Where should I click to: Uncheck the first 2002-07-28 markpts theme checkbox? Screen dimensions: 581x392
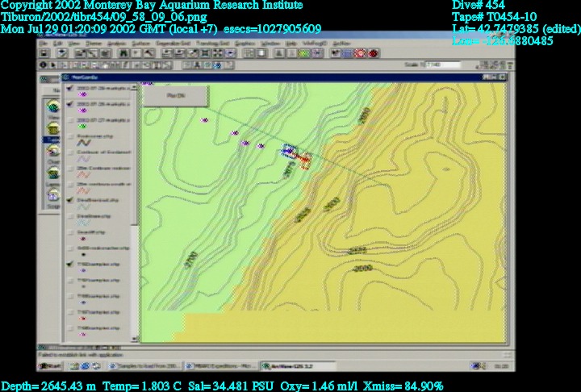click(x=71, y=88)
